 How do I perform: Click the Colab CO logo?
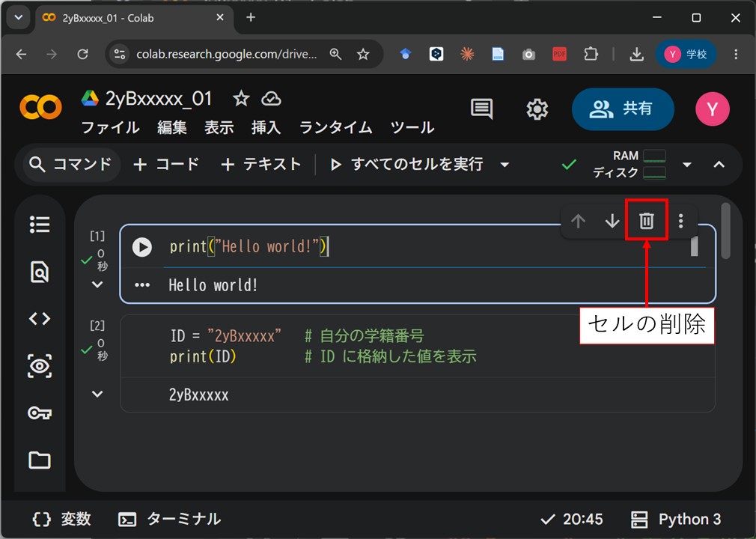tap(40, 107)
